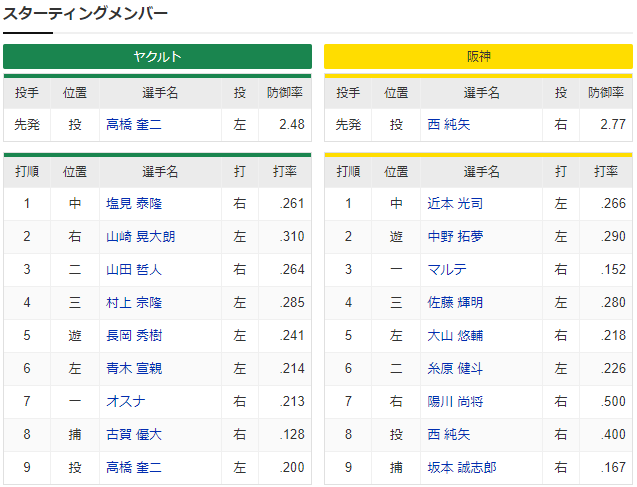Select batting average .400 in Hanshin 西 純矢 row
This screenshot has height=487, width=637.
tap(613, 434)
